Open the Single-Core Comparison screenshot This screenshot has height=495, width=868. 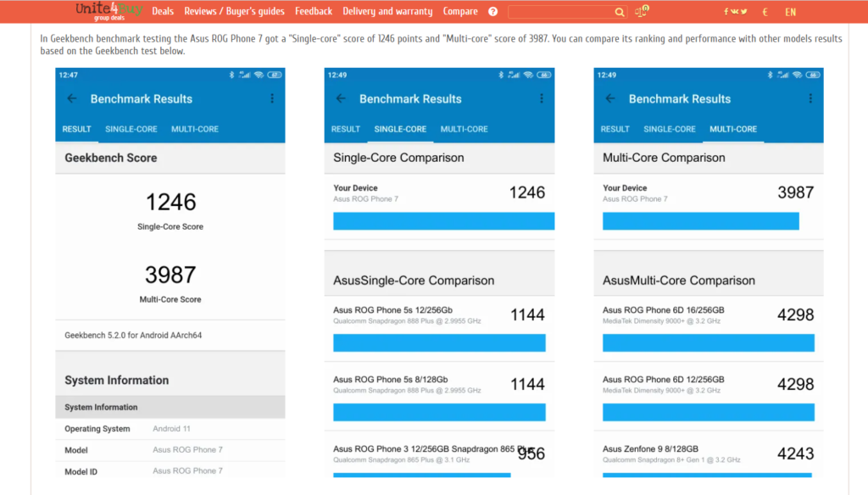click(x=439, y=272)
